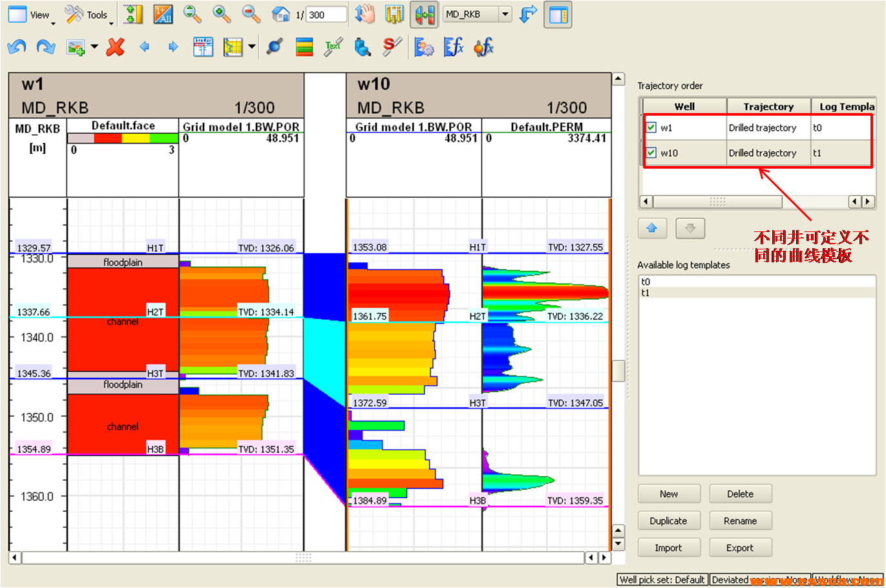Viewport: 886px width, 588px height.
Task: Click the home view icon
Action: pos(280,14)
